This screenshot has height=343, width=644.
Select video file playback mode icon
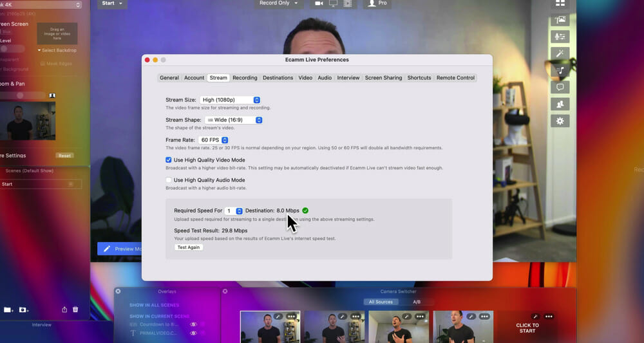point(348,3)
